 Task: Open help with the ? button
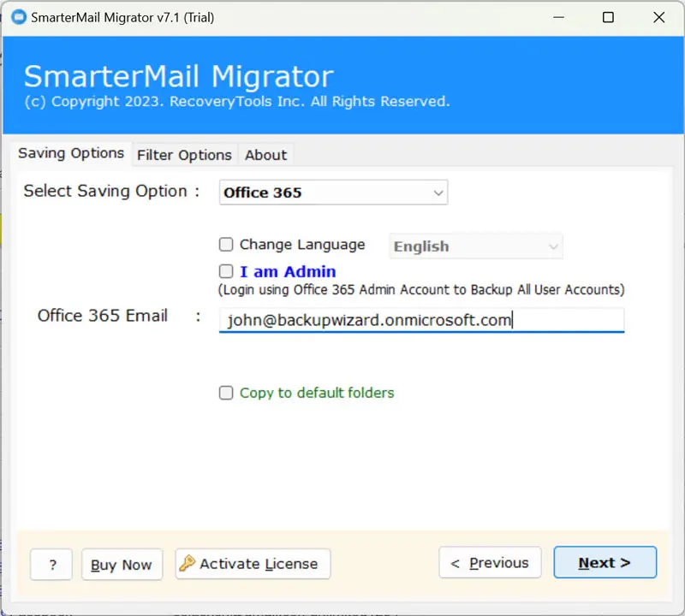(x=51, y=565)
